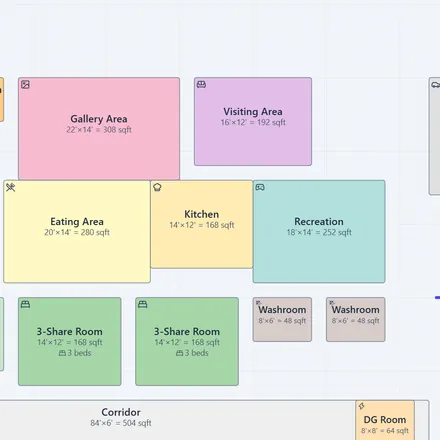Click small bed icon beside '3 beds' in left room

62,353
